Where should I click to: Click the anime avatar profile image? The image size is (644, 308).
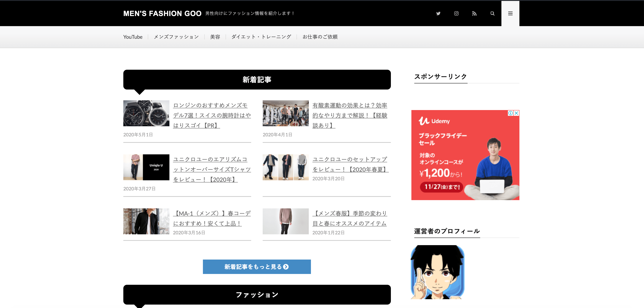tap(437, 272)
